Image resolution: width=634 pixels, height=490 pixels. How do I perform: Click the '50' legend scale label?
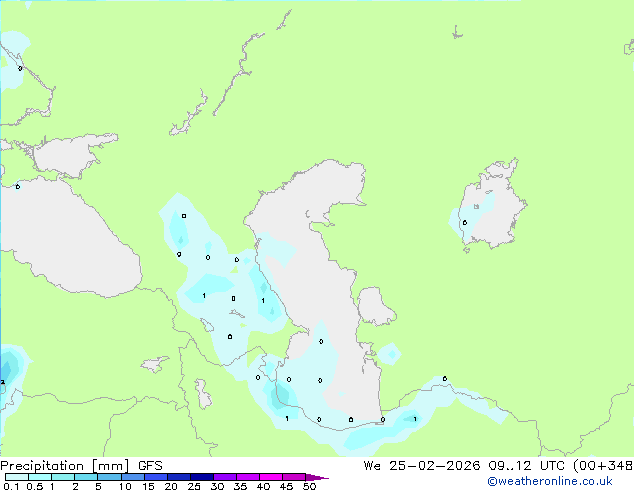click(309, 486)
